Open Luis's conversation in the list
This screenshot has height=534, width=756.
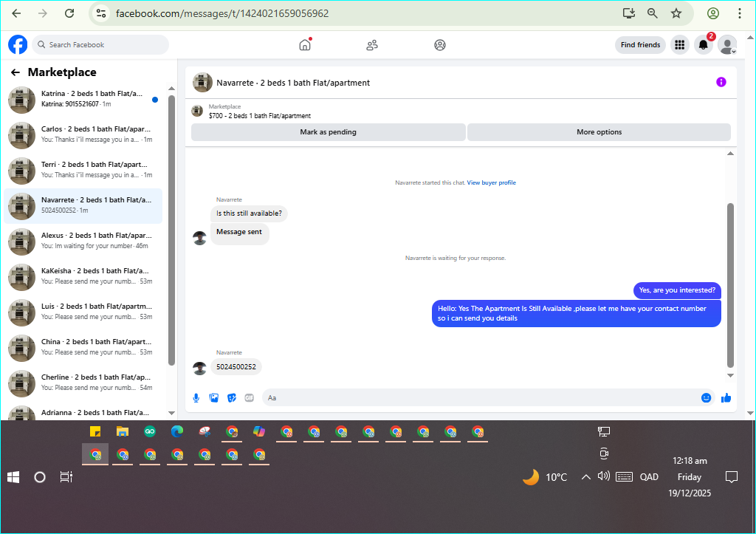(83, 312)
